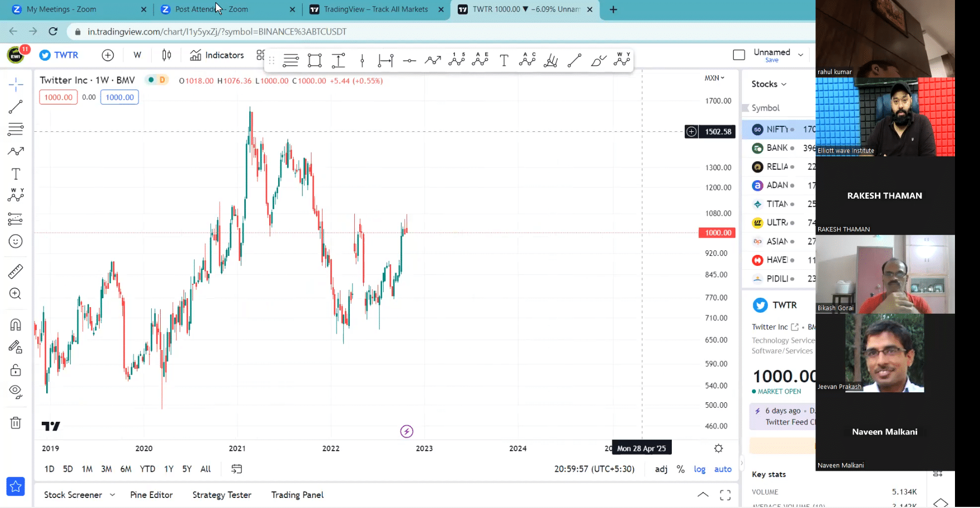
Task: Open the emoji icons tool in left sidebar
Action: click(16, 241)
